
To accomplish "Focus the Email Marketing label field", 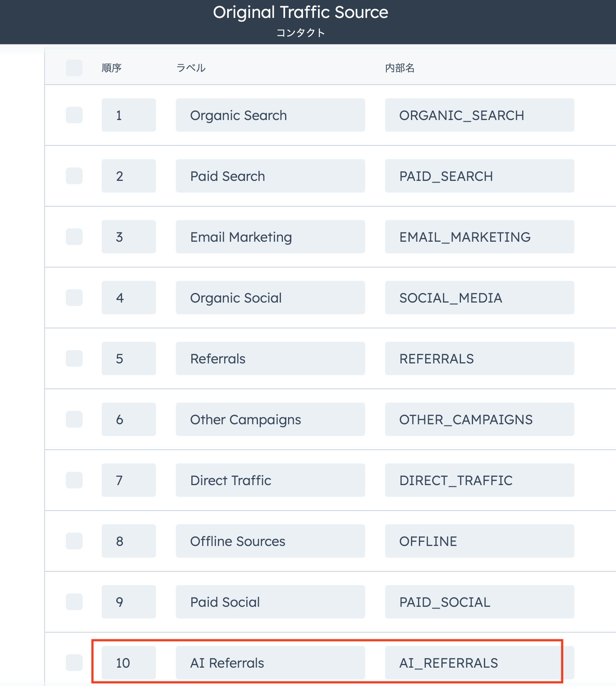I will pyautogui.click(x=270, y=237).
